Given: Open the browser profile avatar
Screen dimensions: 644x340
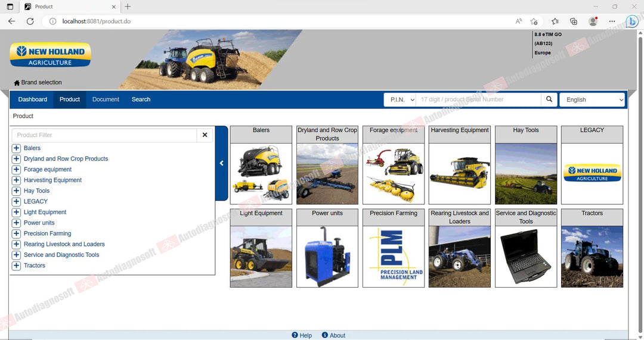Looking at the screenshot, I should (x=593, y=21).
